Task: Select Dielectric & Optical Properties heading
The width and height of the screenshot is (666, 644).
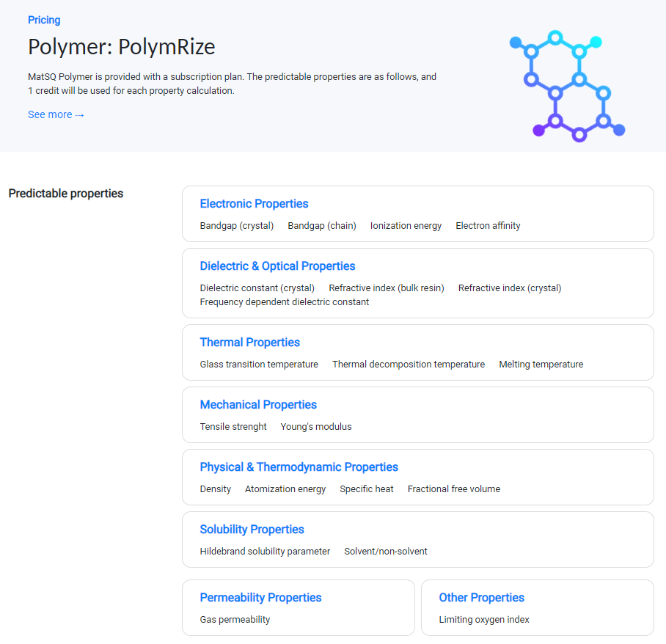Action: 277,266
